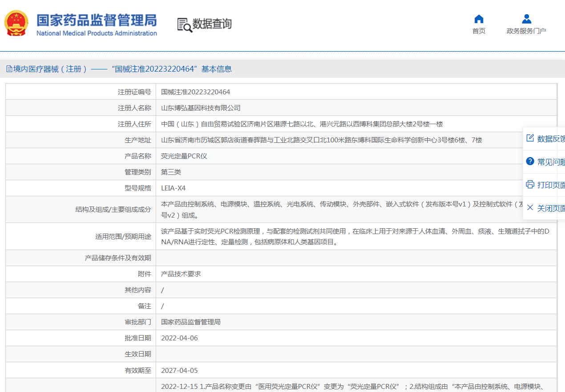Click registration number value 国械注准20223220464
565x392 pixels.
click(196, 92)
